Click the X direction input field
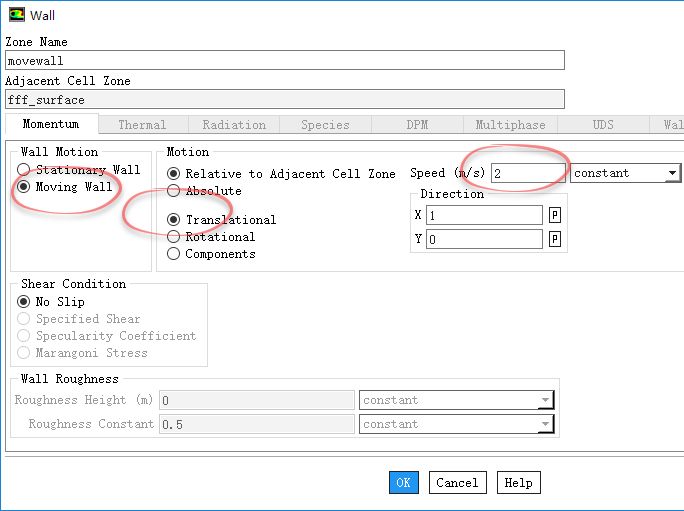Image resolution: width=684 pixels, height=511 pixels. (484, 215)
